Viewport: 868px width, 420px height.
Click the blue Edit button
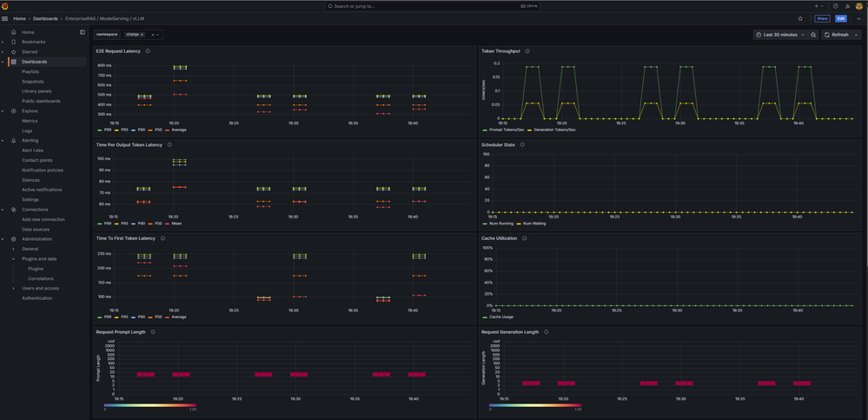tap(841, 18)
